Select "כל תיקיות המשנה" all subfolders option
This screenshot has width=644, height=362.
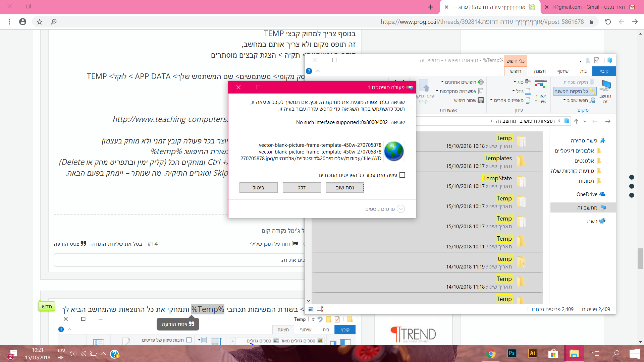tap(575, 91)
